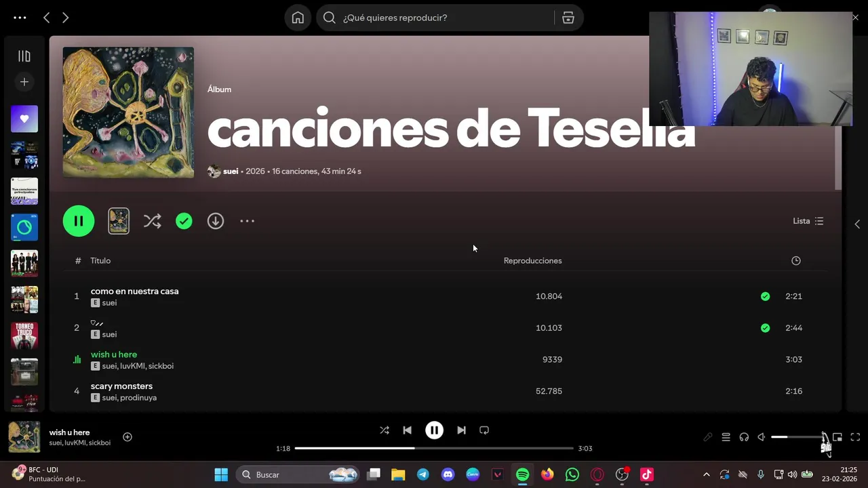Viewport: 868px width, 488px height.
Task: Show lyrics with the microphone icon
Action: click(708, 437)
